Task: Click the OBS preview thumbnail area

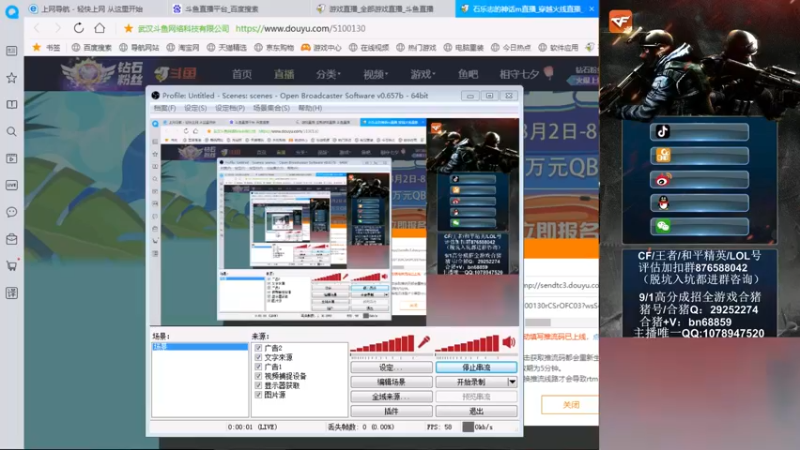Action: click(x=335, y=221)
